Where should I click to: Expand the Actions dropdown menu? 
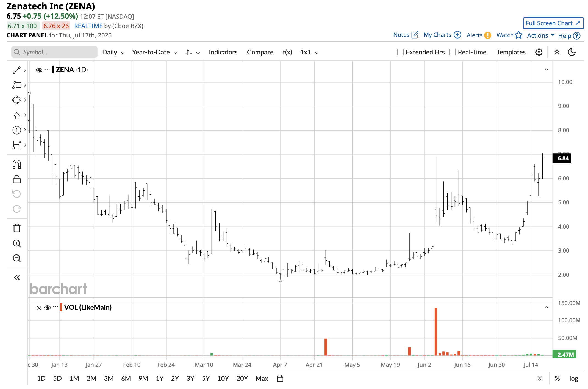(541, 35)
